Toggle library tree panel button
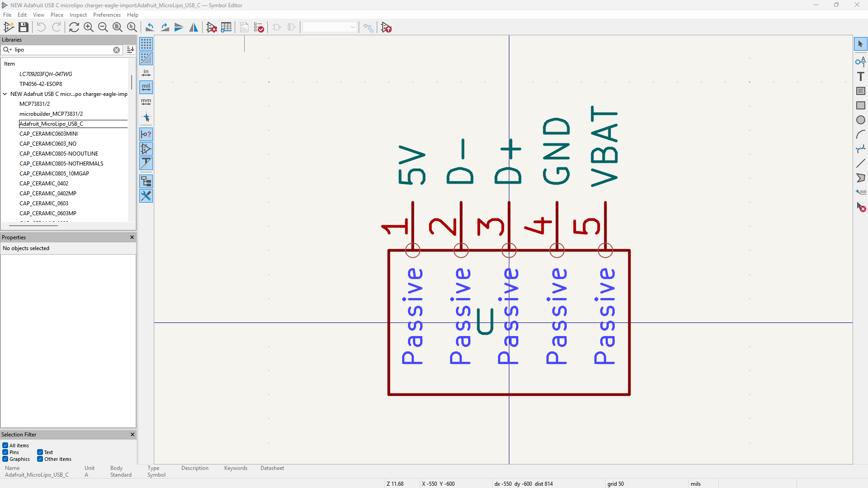Viewport: 868px width, 488px height. coord(146,181)
